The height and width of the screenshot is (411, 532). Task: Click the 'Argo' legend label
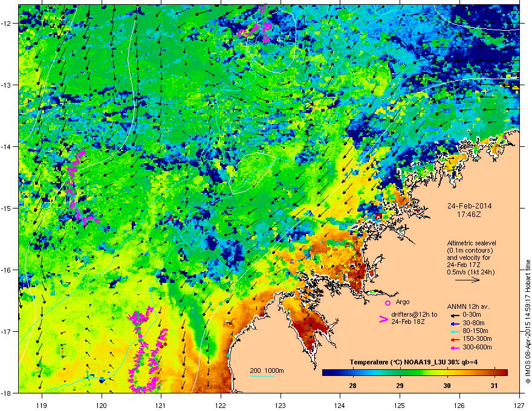point(403,302)
